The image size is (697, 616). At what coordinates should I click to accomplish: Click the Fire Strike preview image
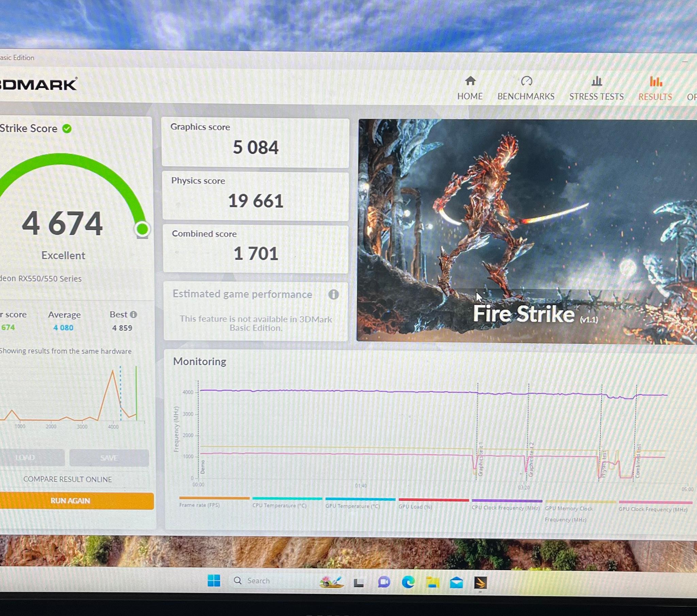[527, 231]
